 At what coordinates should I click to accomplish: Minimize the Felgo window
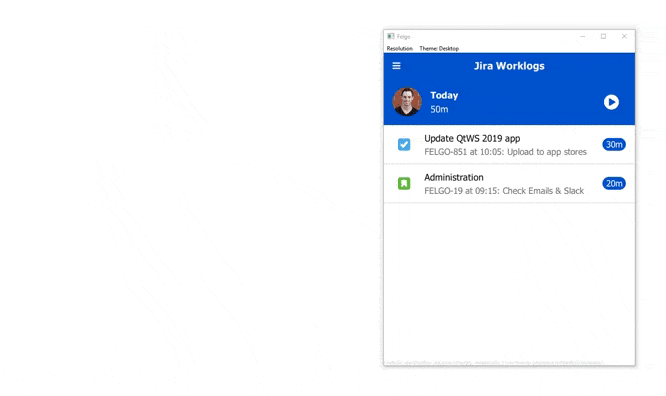[x=583, y=37]
